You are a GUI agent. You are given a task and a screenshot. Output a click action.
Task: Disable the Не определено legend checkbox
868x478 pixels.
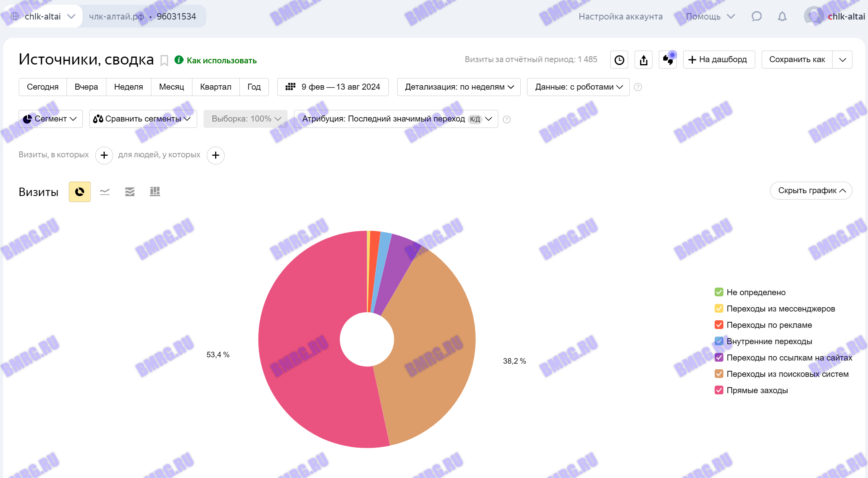click(x=719, y=292)
